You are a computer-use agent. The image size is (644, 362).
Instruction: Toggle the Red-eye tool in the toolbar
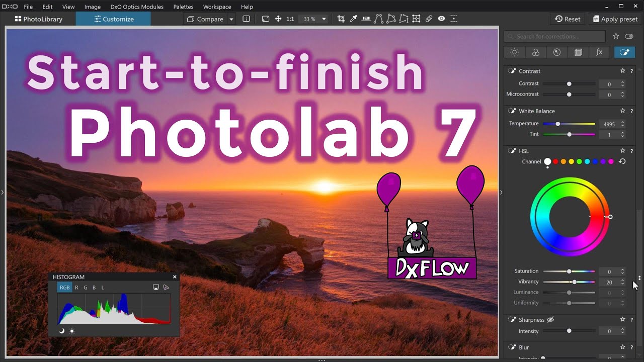(441, 19)
